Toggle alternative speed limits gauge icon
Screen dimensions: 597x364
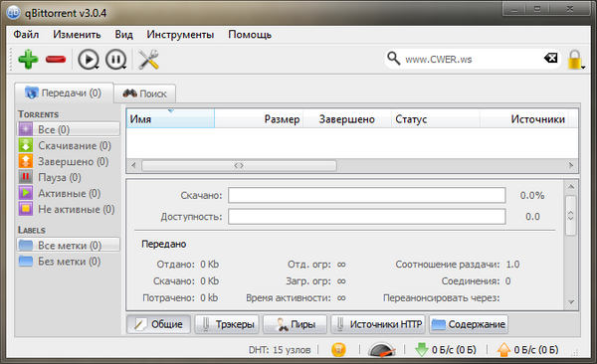click(381, 349)
